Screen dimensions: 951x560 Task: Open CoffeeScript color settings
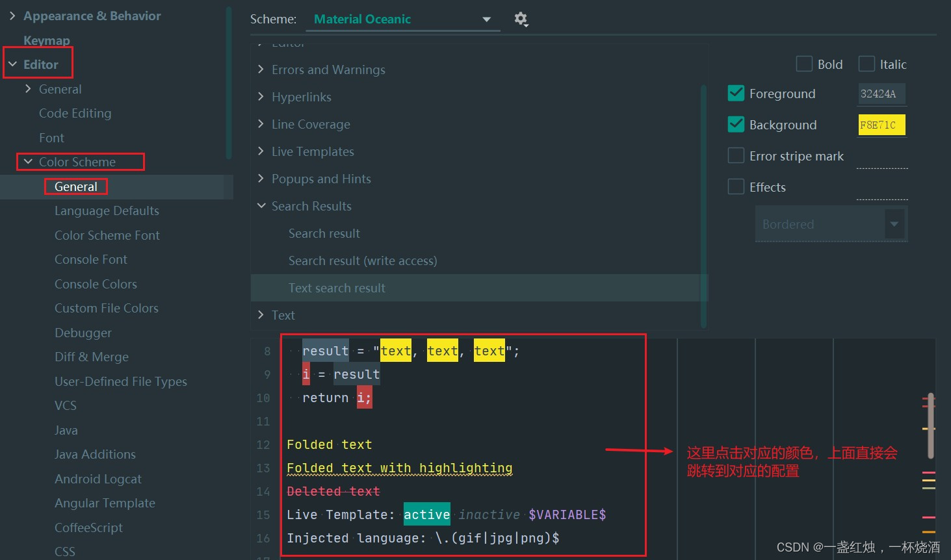(x=88, y=528)
